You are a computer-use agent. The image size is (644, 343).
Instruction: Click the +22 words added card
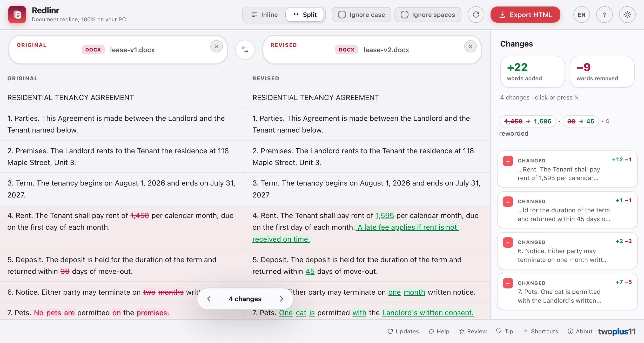532,72
